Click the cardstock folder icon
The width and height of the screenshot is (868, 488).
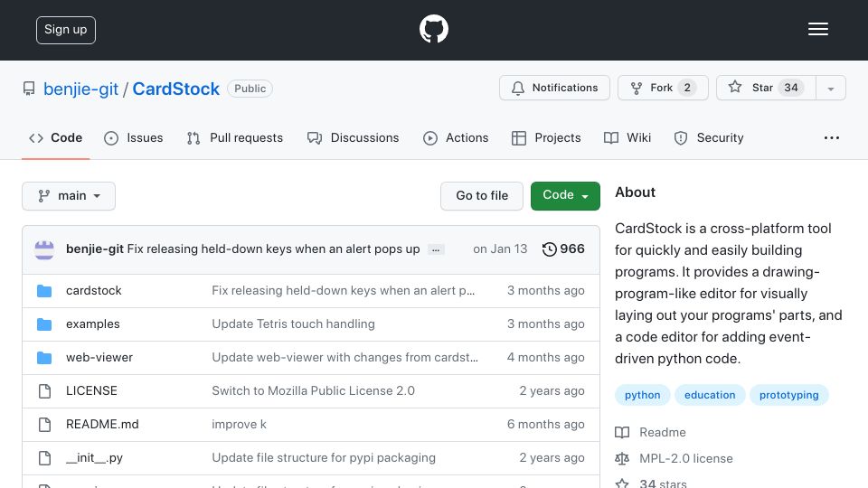44,290
